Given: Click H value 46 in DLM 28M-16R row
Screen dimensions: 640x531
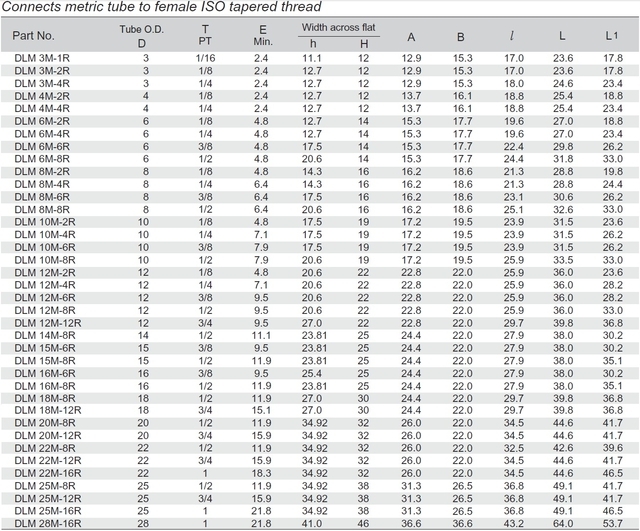Looking at the screenshot, I should [x=363, y=524].
